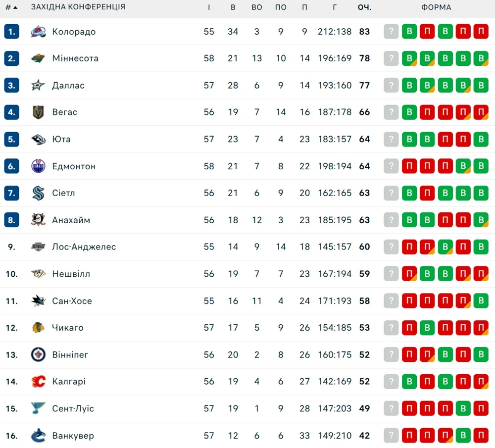495x448 pixels.
Task: Open the Колорадо team link
Action: coord(74,32)
